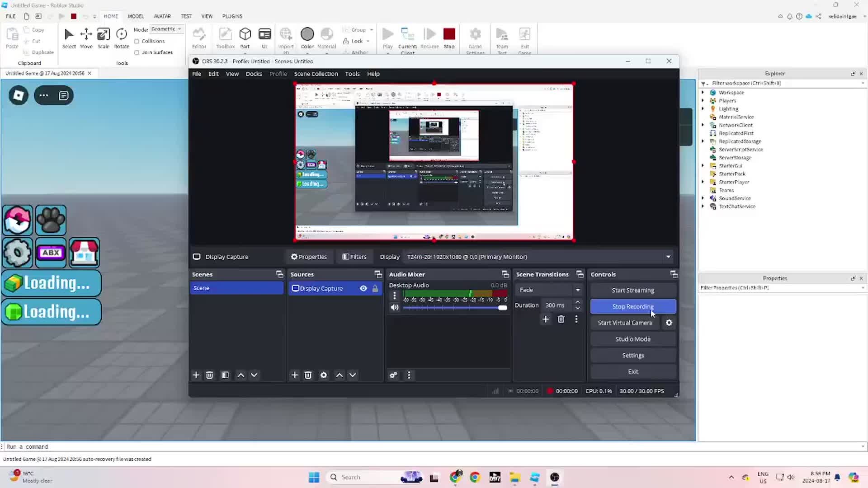Hide the Display Capture source
The height and width of the screenshot is (488, 868).
point(363,288)
